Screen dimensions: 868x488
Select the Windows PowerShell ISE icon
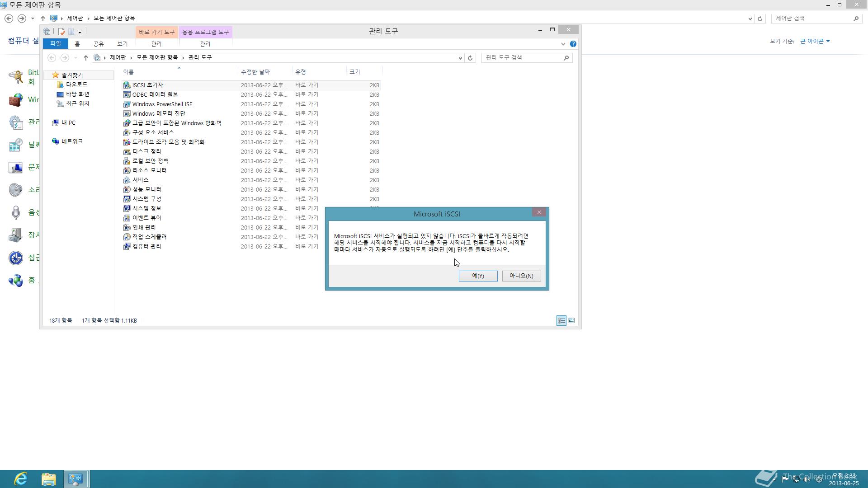point(127,104)
